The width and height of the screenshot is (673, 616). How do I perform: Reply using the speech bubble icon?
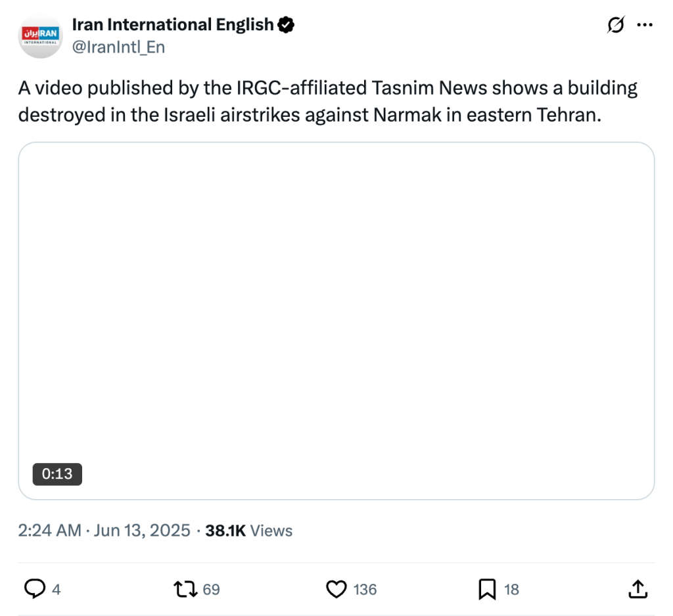tap(34, 589)
